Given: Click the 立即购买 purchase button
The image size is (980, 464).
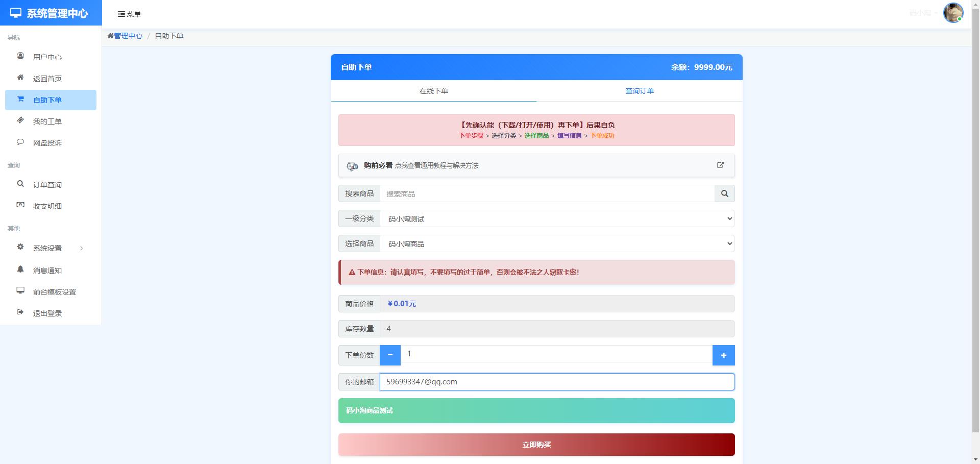Looking at the screenshot, I should (536, 445).
